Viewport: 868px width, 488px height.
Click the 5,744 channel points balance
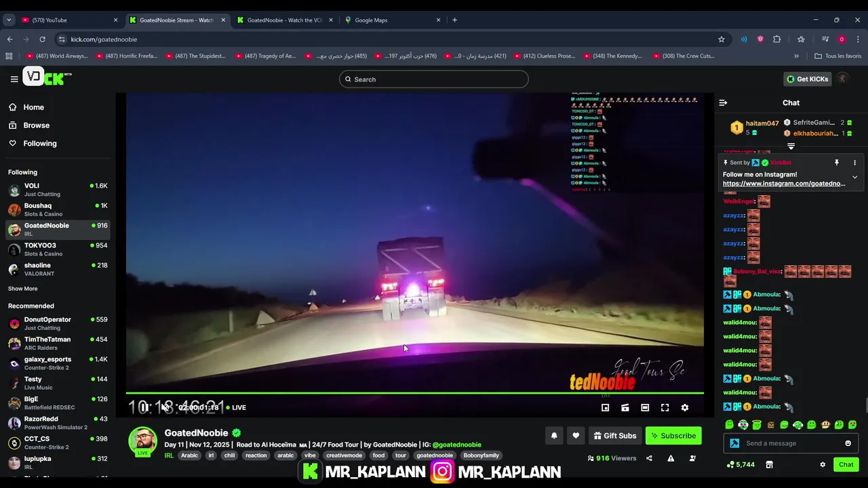pos(740,464)
